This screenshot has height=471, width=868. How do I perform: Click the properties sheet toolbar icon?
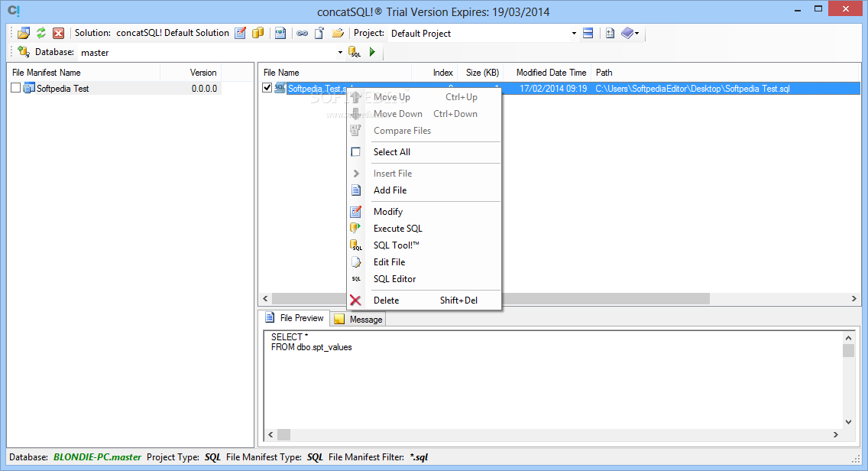(x=610, y=33)
